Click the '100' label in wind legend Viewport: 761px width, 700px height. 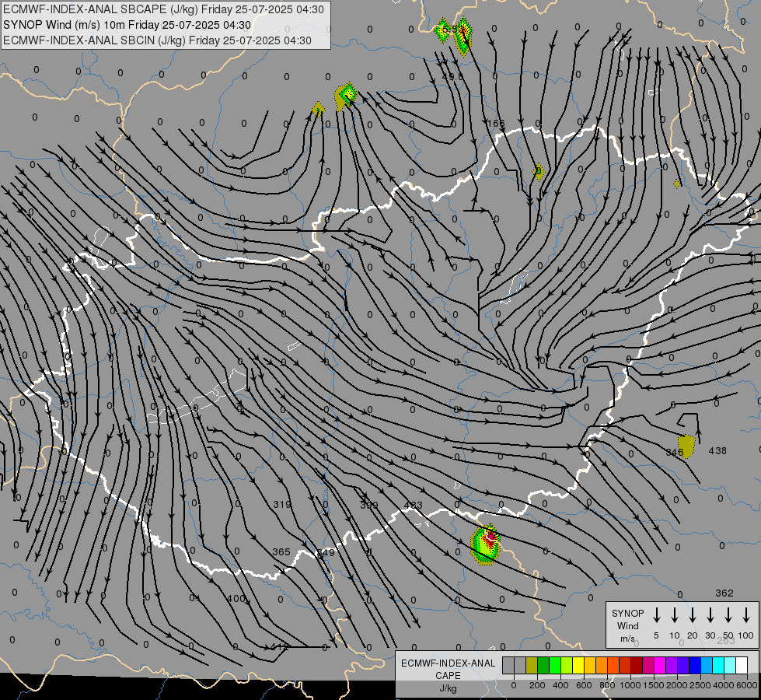tap(746, 635)
